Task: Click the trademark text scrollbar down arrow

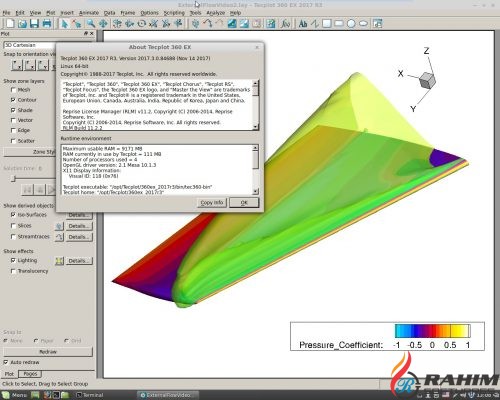Action: 255,127
